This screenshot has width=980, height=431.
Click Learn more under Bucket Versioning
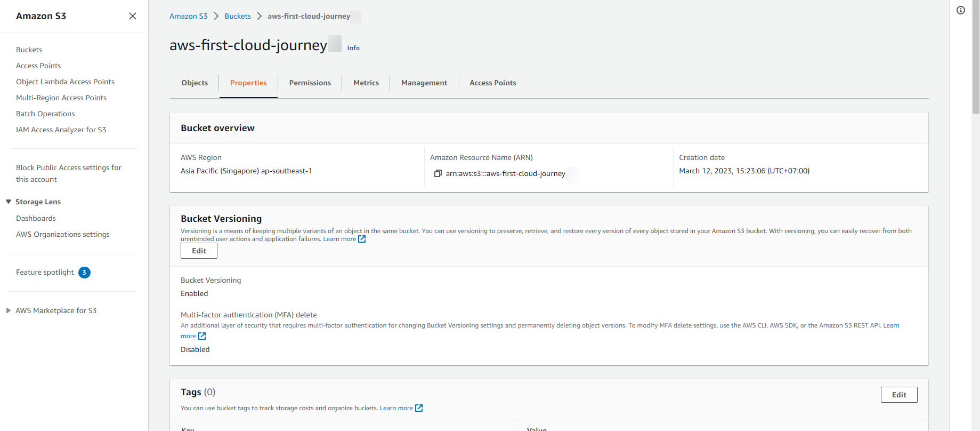(339, 239)
